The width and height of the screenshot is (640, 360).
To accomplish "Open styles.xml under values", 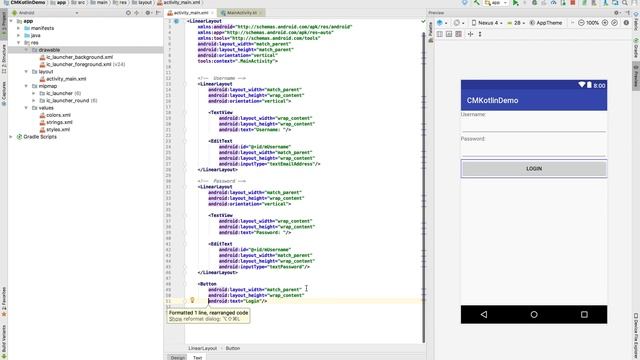I will tap(58, 129).
